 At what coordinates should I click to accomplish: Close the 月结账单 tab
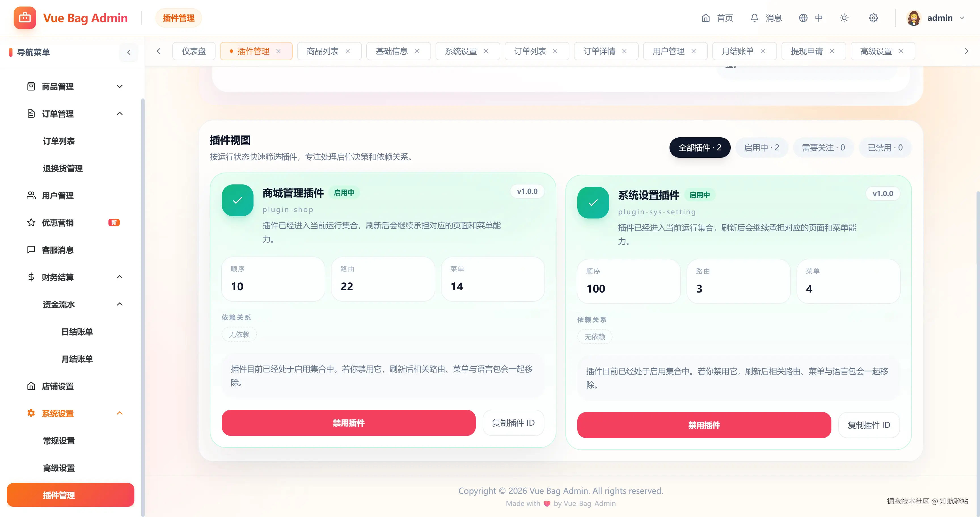pos(763,51)
